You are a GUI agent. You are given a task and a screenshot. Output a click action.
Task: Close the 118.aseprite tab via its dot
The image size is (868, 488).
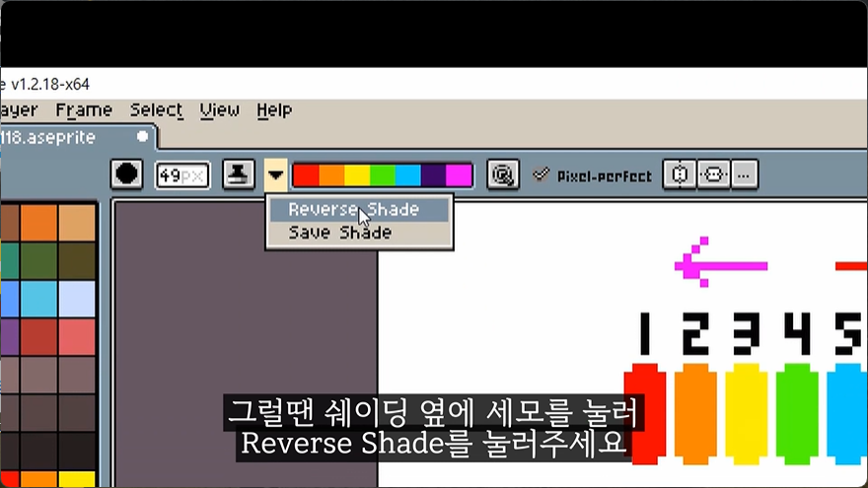(x=142, y=137)
